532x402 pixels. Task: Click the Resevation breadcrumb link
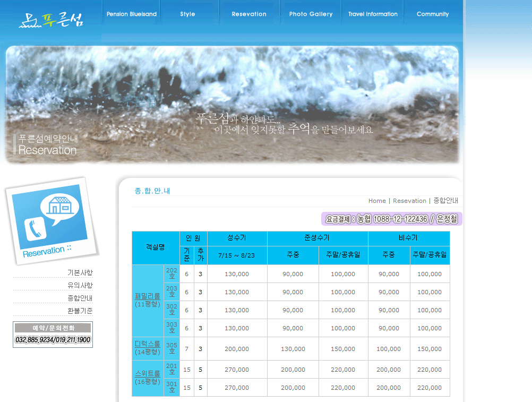coord(409,201)
